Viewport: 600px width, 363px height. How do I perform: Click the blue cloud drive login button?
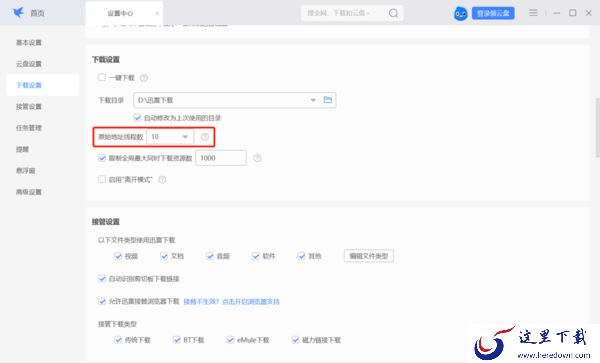[493, 13]
